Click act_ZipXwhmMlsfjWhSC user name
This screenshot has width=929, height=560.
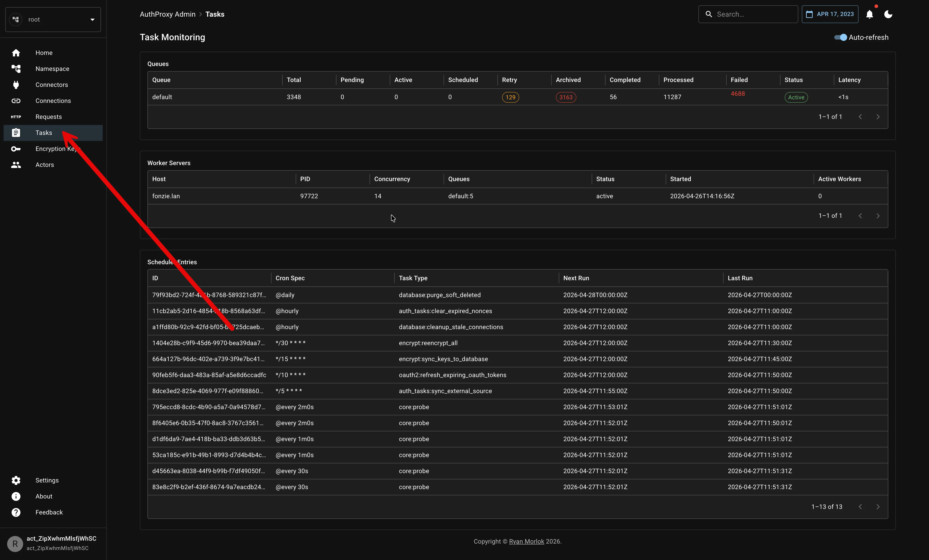pyautogui.click(x=61, y=538)
